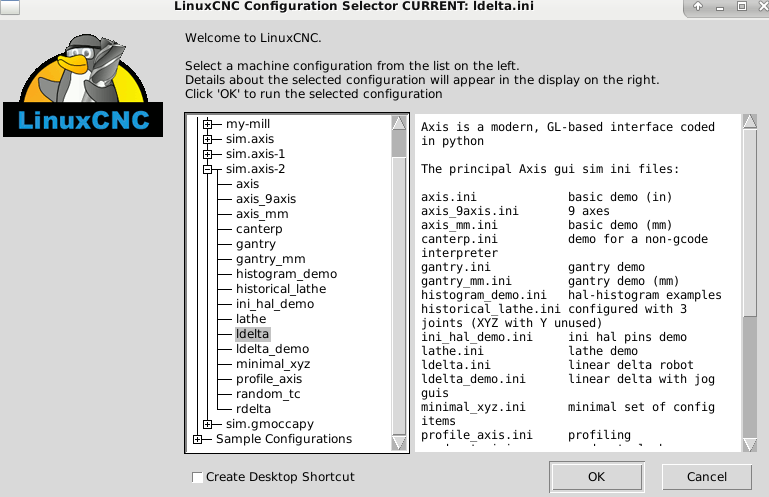Click the keep-above arrow title bar button
The height and width of the screenshot is (497, 769).
698,6
